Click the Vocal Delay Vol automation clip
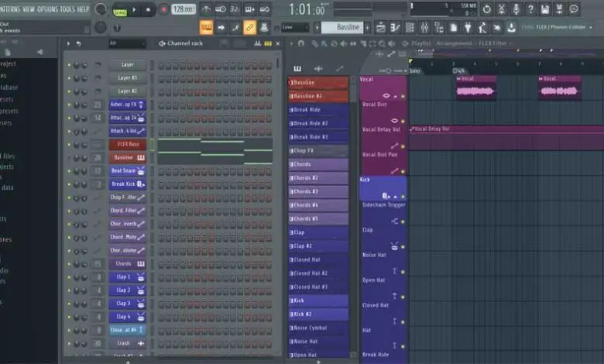Image resolution: width=604 pixels, height=364 pixels. coord(506,138)
